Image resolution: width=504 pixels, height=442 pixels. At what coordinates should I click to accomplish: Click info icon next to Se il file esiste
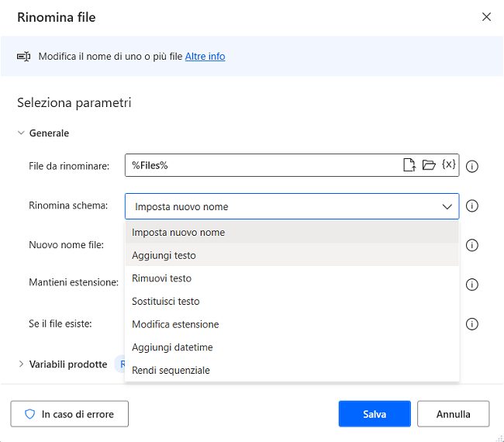(471, 324)
